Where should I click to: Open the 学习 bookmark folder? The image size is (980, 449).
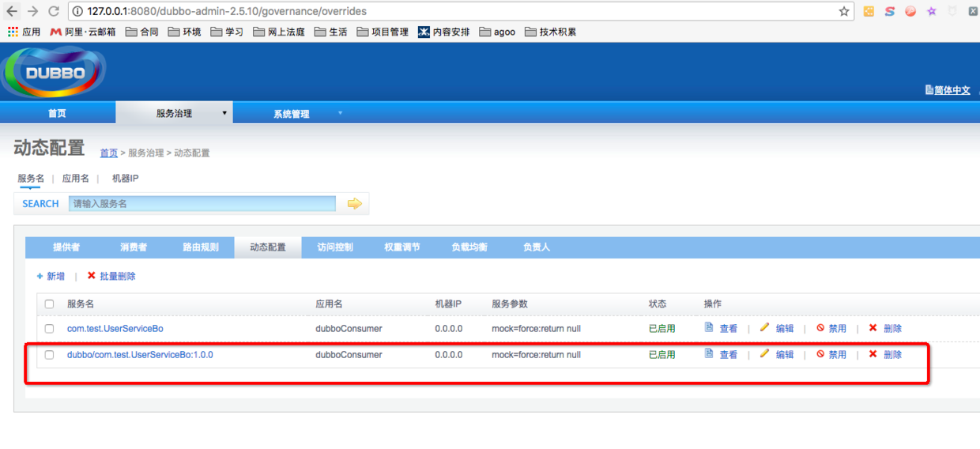[227, 32]
